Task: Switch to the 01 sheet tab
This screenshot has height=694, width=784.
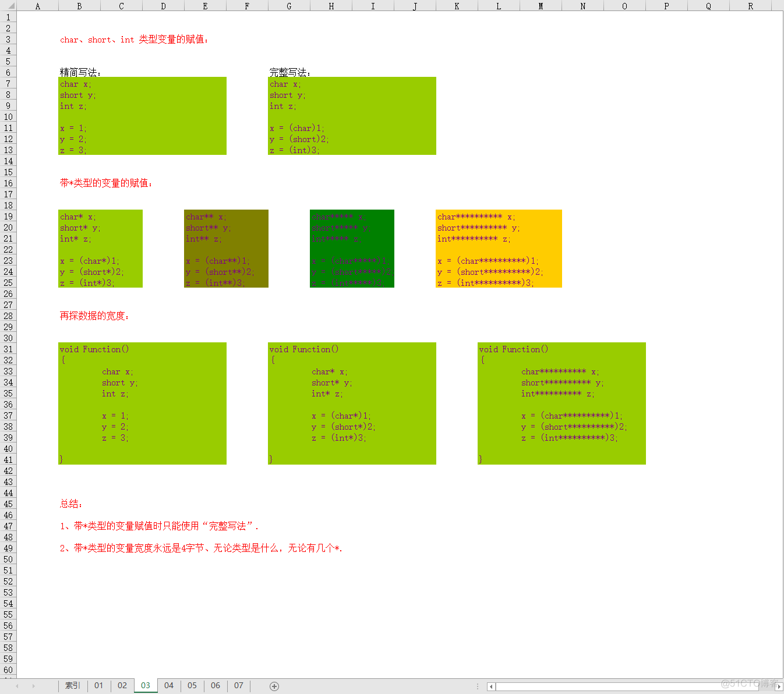Action: pyautogui.click(x=99, y=685)
